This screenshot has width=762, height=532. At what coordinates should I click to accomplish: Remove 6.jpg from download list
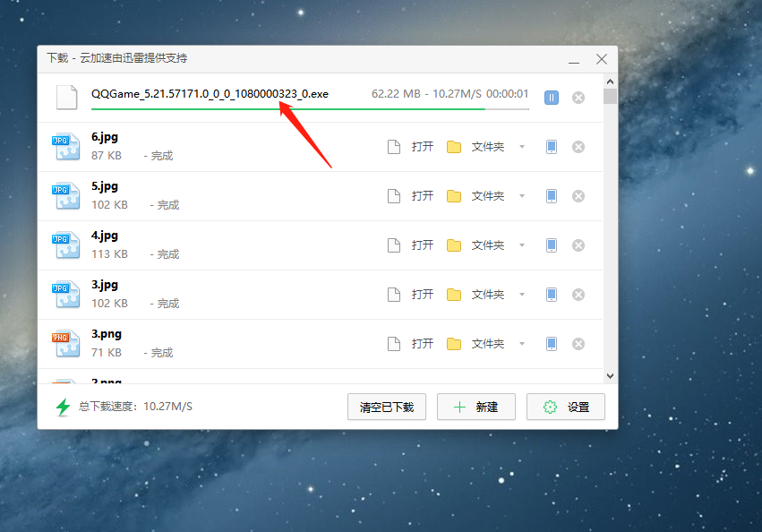click(x=578, y=147)
